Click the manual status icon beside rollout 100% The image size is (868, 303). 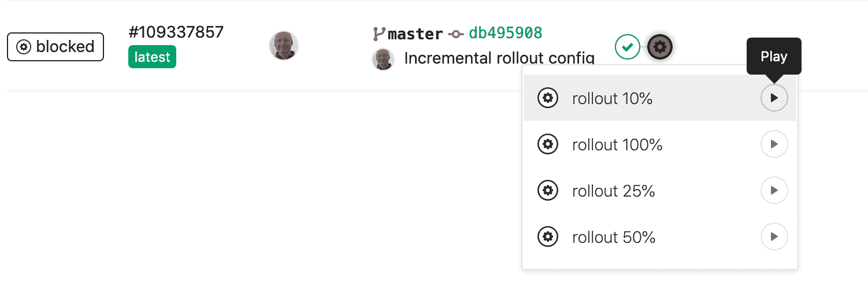[x=547, y=144]
